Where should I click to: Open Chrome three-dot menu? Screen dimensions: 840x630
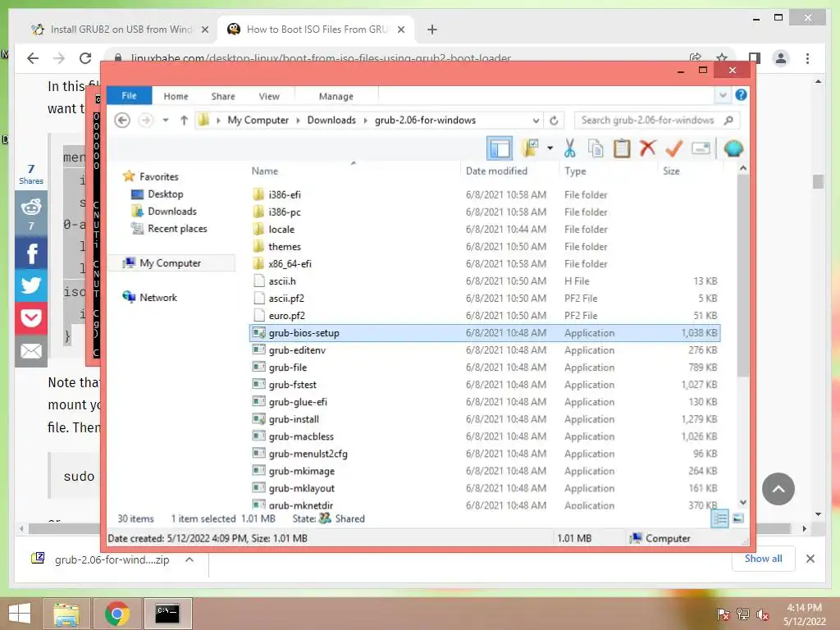click(x=807, y=58)
